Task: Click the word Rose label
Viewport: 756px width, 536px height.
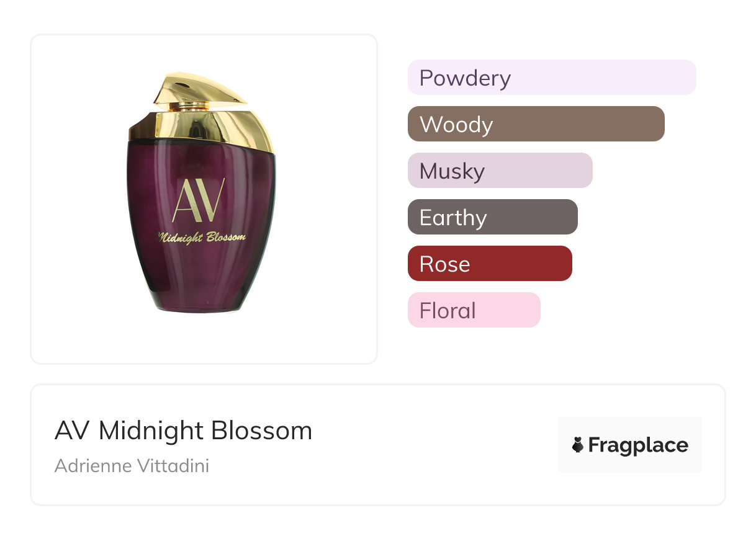Action: tap(444, 264)
